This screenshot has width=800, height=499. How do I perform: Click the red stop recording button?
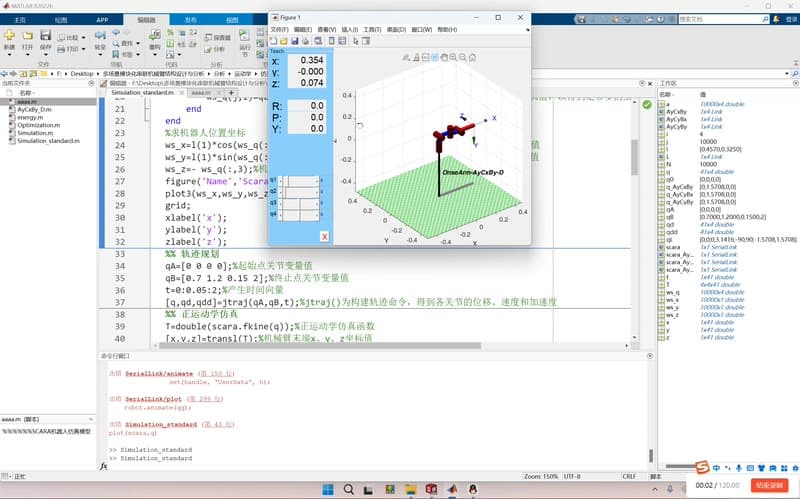[x=769, y=485]
